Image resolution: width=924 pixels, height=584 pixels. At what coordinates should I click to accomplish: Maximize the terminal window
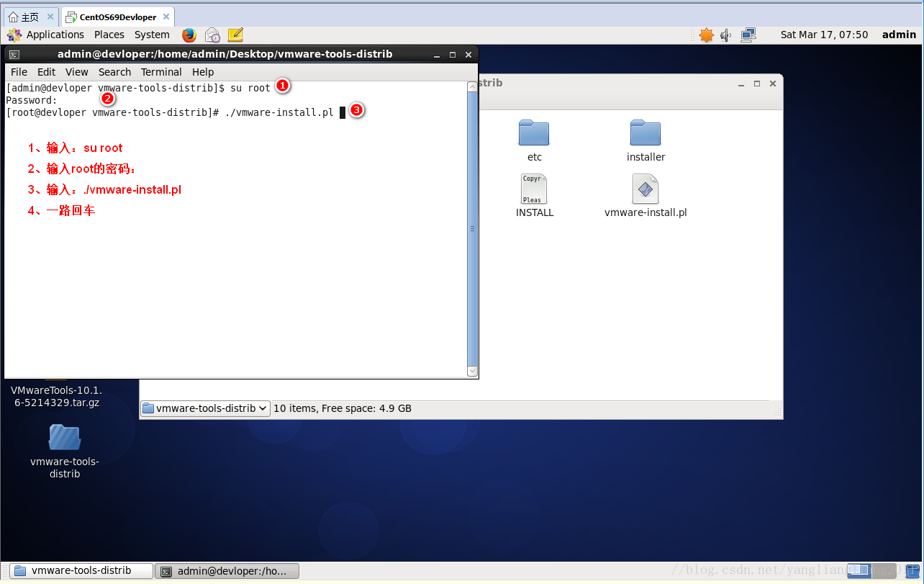pos(453,54)
